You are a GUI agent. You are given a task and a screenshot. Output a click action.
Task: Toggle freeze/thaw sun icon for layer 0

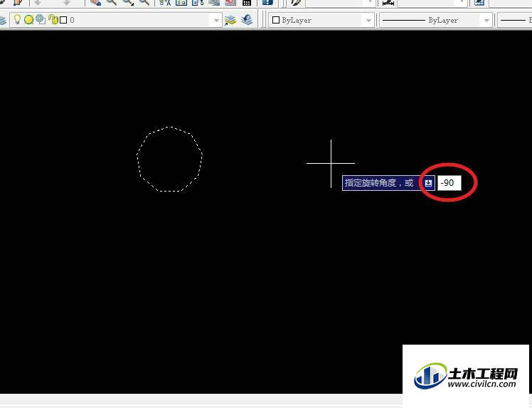pos(29,20)
